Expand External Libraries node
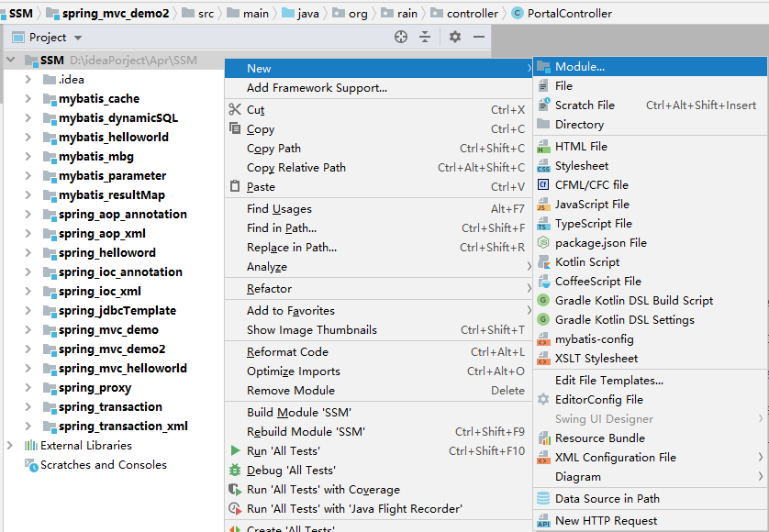The width and height of the screenshot is (769, 532). 10,445
